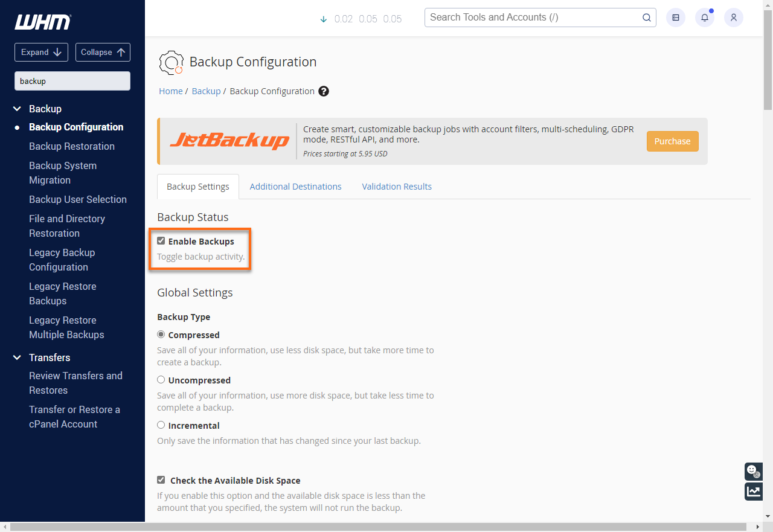Viewport: 773px width, 532px height.
Task: Click the JetBackup Purchase button
Action: 672,141
